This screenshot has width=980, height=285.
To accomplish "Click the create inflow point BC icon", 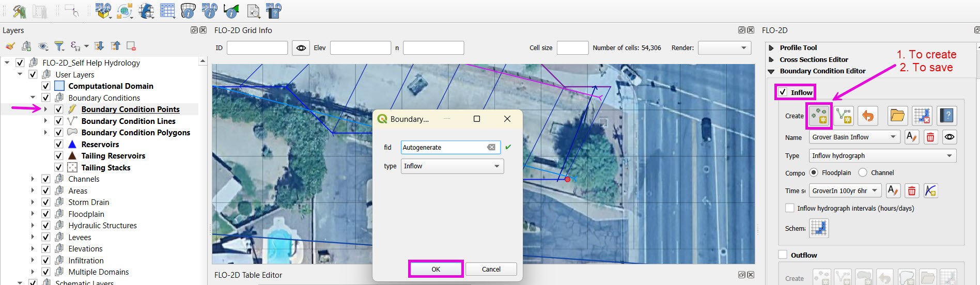I will click(x=819, y=116).
